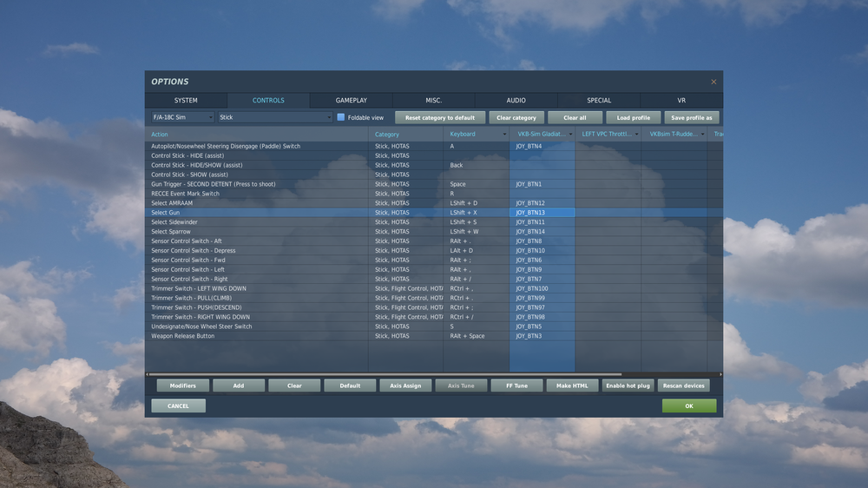Select RECCE Event Mark Switch row
The height and width of the screenshot is (488, 868).
click(x=434, y=194)
